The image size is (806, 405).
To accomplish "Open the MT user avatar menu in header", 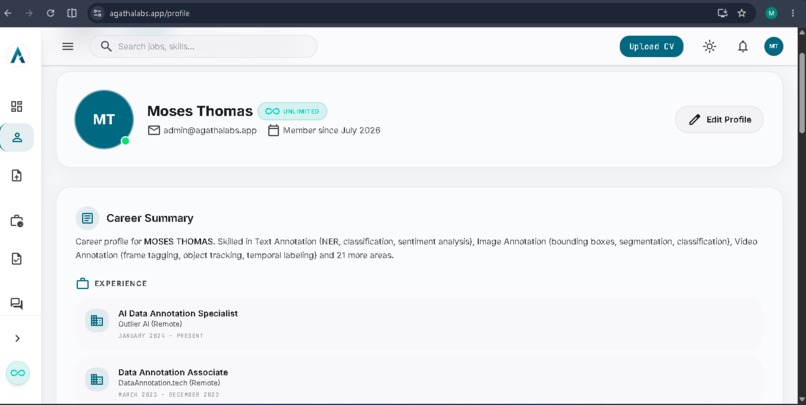I will pos(774,46).
